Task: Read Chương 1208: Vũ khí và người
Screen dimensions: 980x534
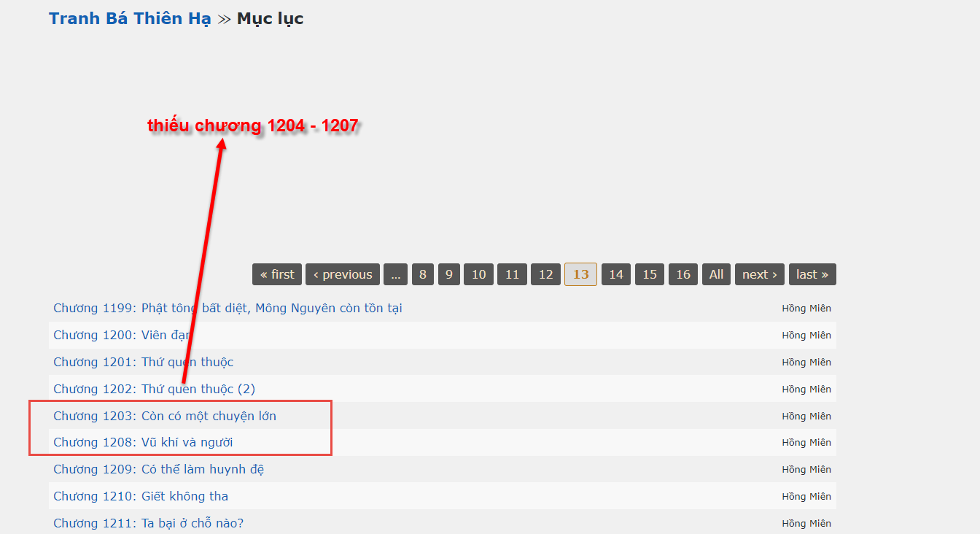Action: (143, 442)
